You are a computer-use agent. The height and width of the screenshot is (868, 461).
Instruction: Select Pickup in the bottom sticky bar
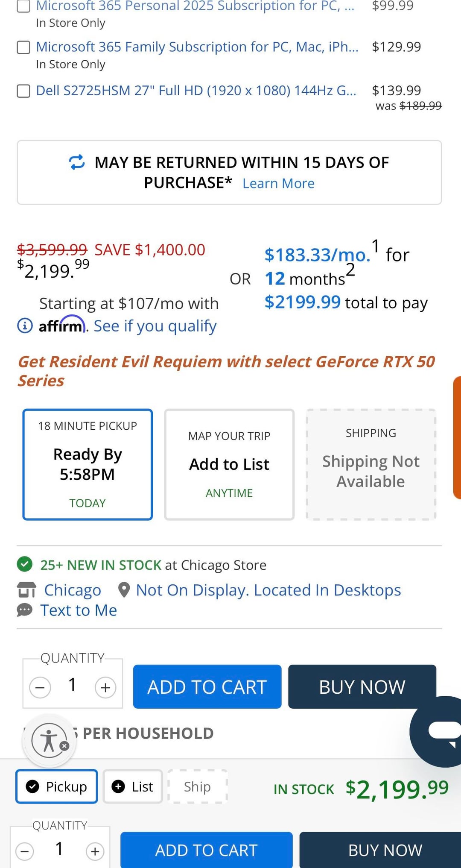click(57, 786)
